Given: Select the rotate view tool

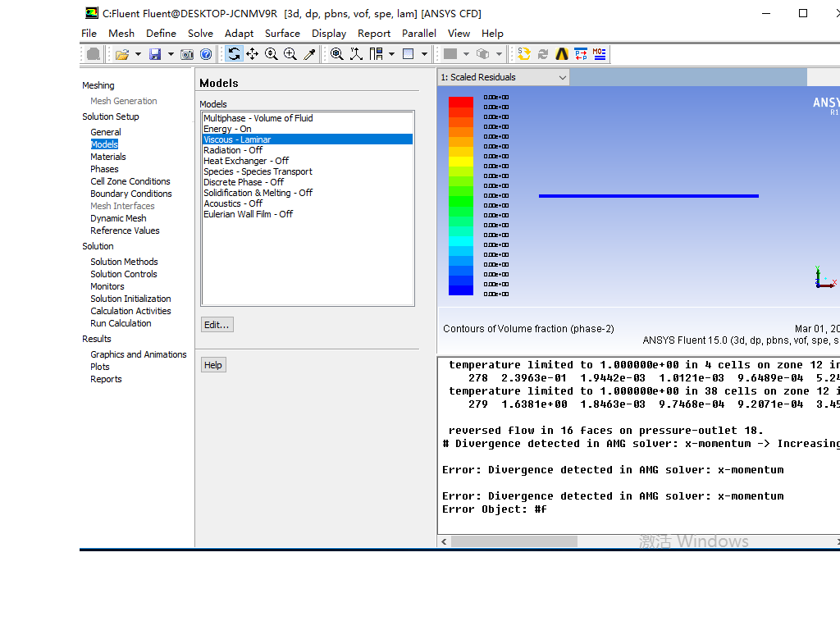Looking at the screenshot, I should coord(235,54).
